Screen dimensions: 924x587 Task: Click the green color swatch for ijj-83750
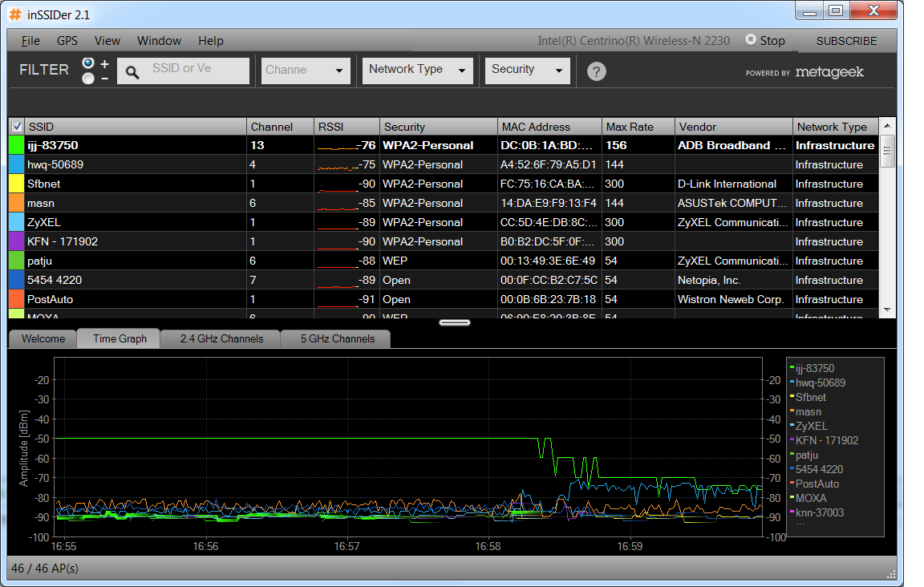pyautogui.click(x=17, y=146)
